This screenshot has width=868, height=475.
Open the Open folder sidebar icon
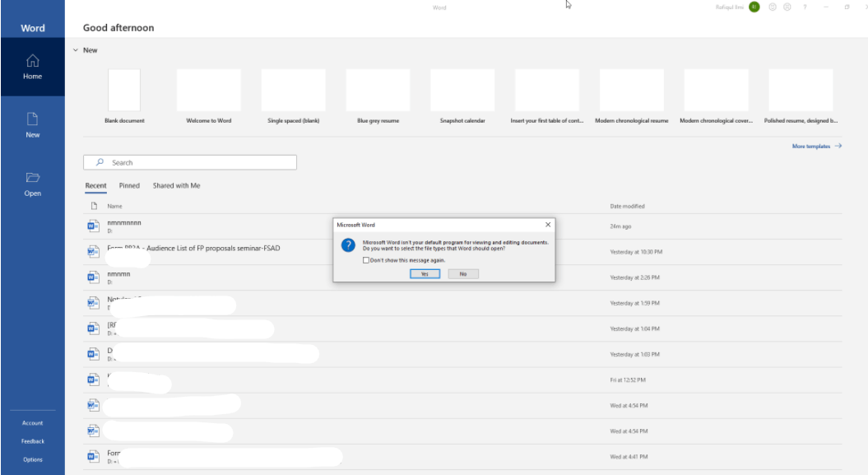coord(33,178)
